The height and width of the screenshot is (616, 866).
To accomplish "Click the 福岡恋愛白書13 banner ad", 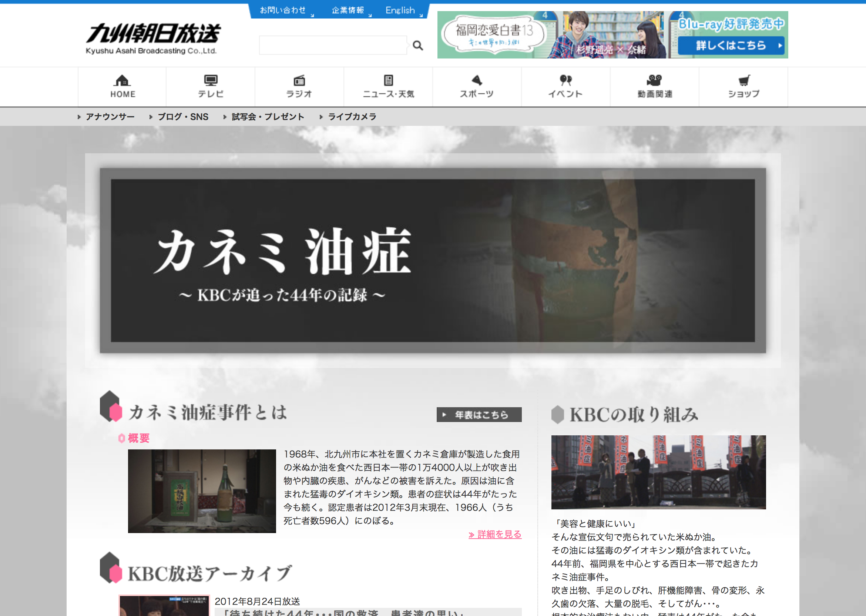I will tap(613, 34).
